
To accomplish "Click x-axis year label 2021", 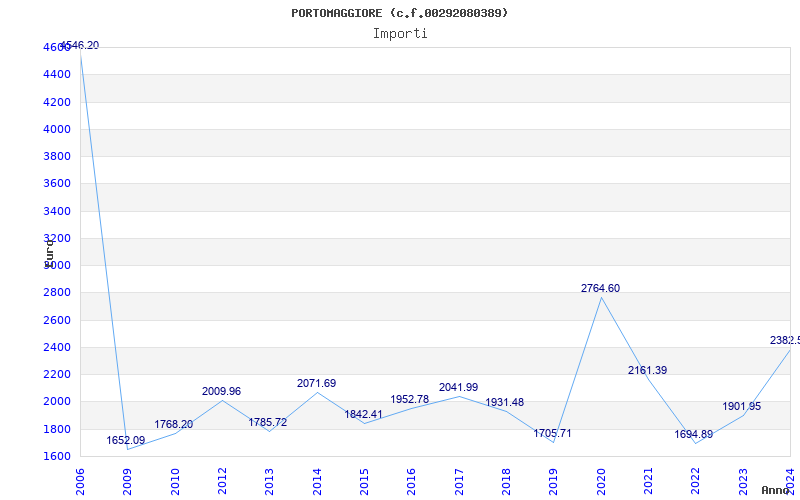I will point(648,481).
